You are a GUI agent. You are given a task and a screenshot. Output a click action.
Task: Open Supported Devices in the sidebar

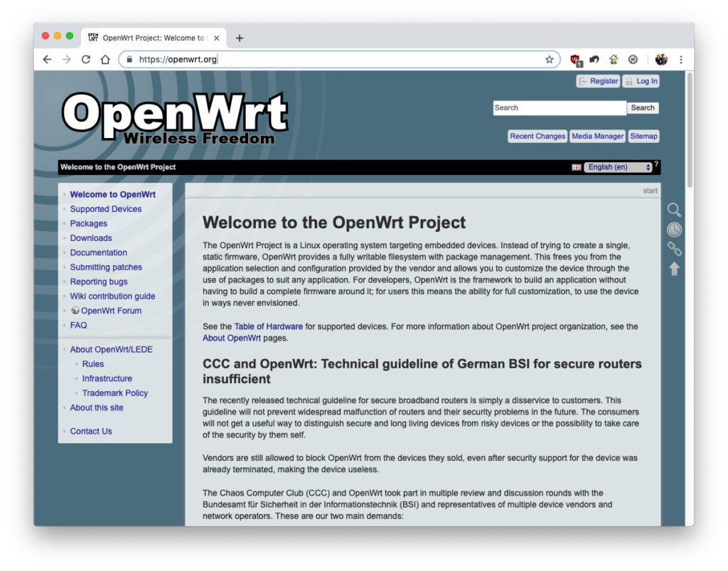(x=106, y=209)
